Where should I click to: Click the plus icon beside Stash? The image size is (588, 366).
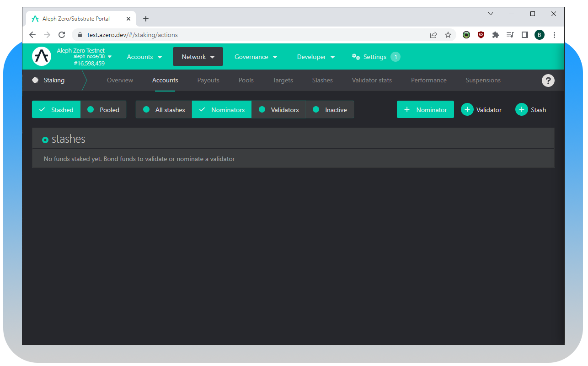tap(522, 110)
